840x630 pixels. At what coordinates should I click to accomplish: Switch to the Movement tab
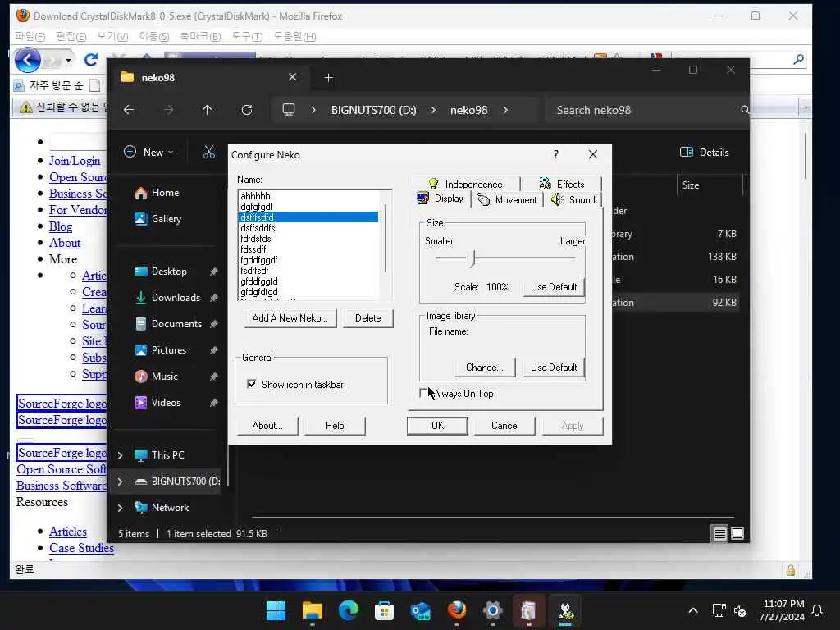507,200
